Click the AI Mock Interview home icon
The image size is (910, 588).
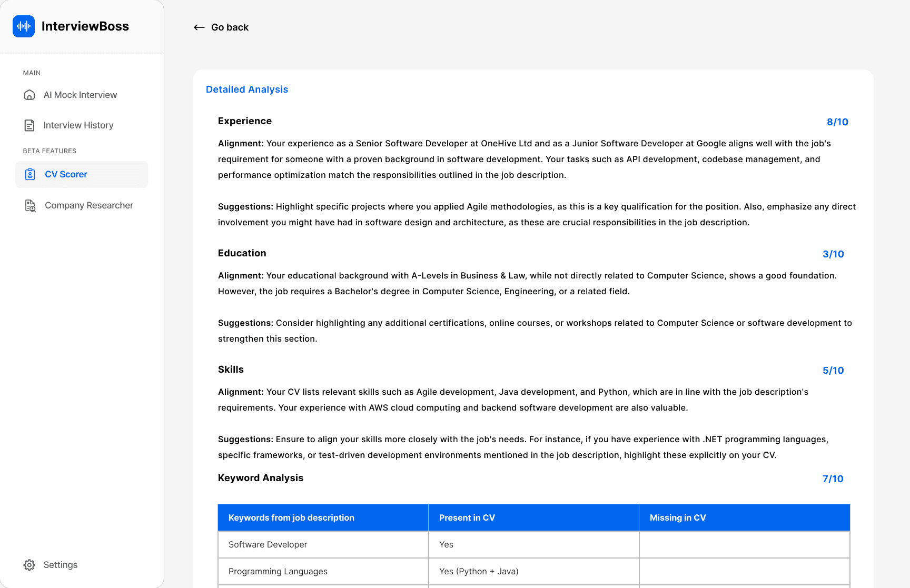coord(29,95)
